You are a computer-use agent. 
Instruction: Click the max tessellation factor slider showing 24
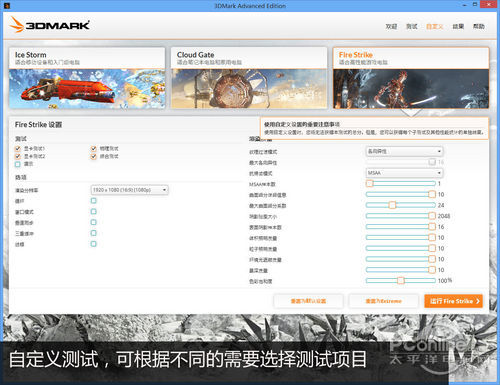click(401, 205)
